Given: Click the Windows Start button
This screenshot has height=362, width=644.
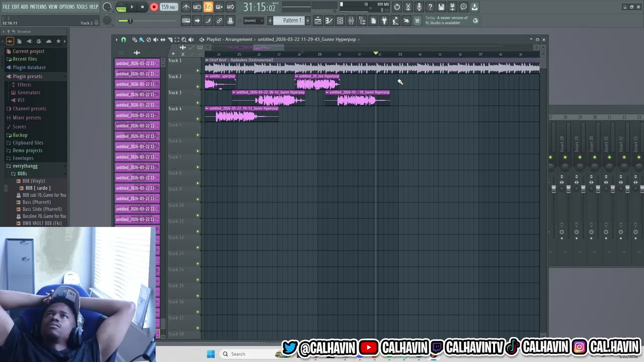Looking at the screenshot, I should click(211, 354).
